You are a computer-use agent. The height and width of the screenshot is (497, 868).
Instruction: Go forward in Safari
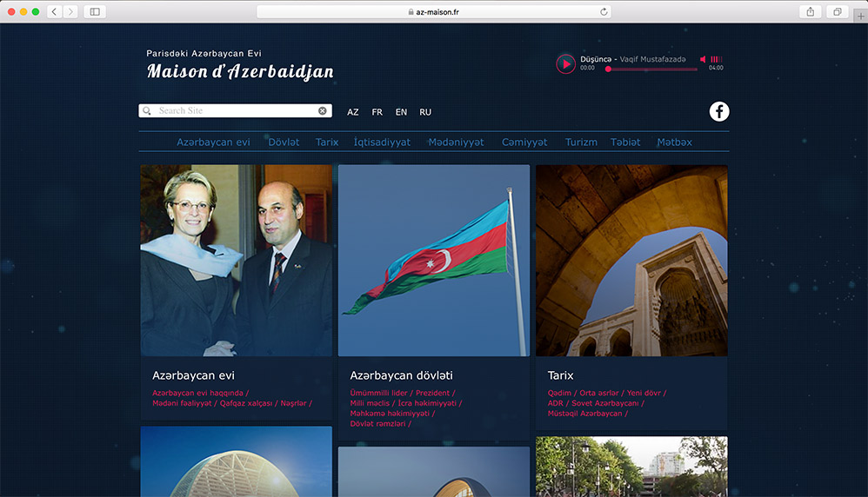coord(70,11)
